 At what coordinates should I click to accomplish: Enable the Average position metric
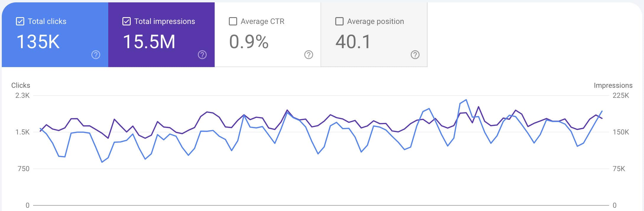[339, 21]
